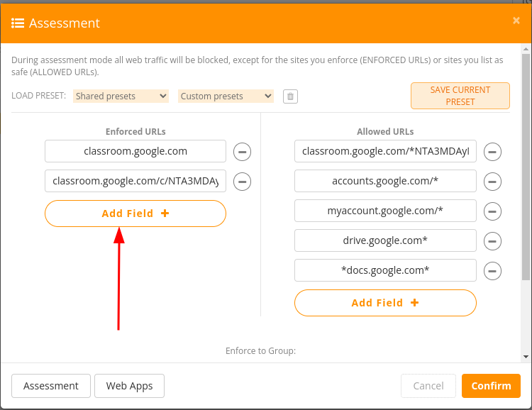Edit the accounts.google.com/* allowed field

(x=385, y=181)
